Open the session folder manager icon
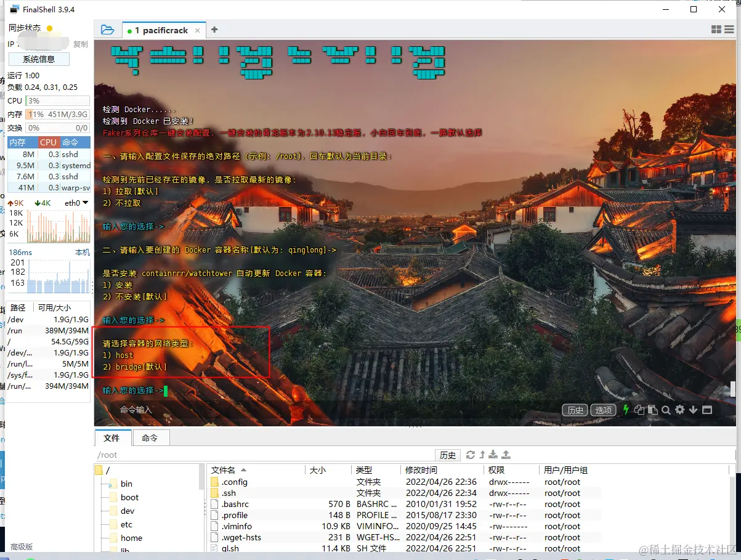Viewport: 741px width, 560px height. pos(107,30)
